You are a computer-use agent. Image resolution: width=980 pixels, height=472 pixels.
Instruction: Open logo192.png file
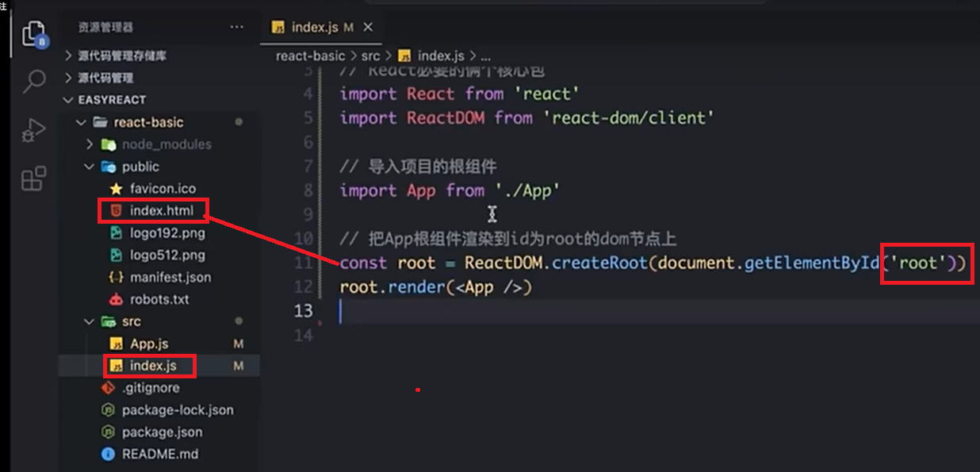pos(167,233)
